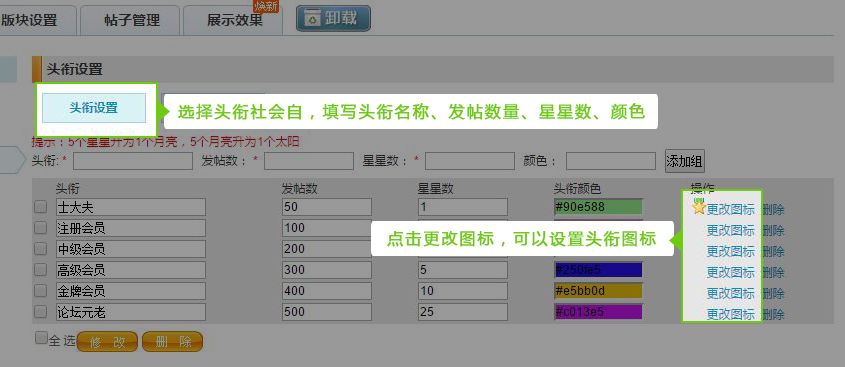The height and width of the screenshot is (367, 845).
Task: Select the 头衔设置 sub-tab
Action: 94,108
